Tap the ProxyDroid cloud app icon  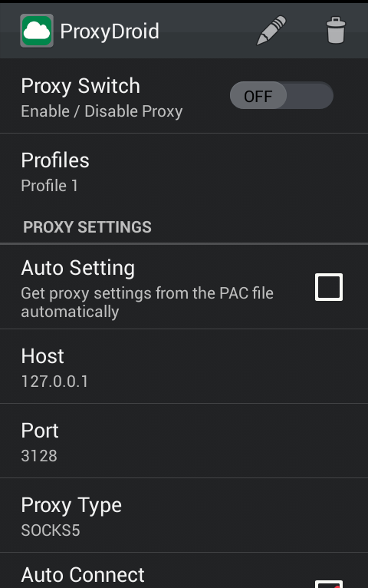click(36, 31)
